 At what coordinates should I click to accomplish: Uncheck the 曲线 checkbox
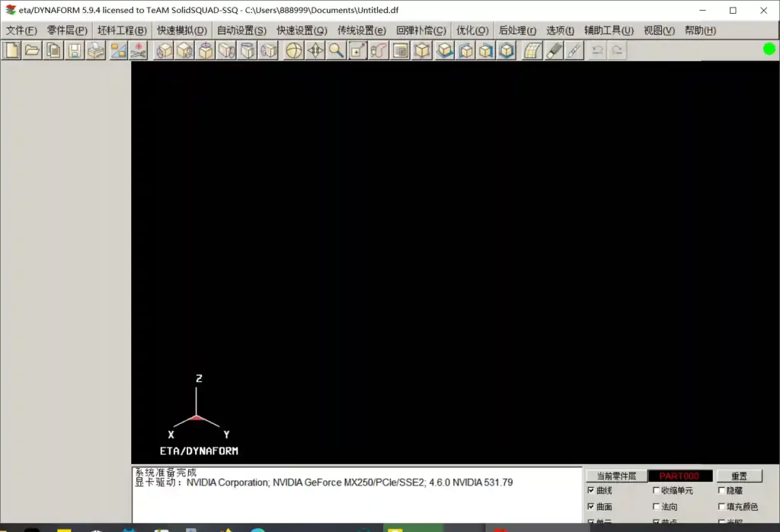(x=591, y=491)
